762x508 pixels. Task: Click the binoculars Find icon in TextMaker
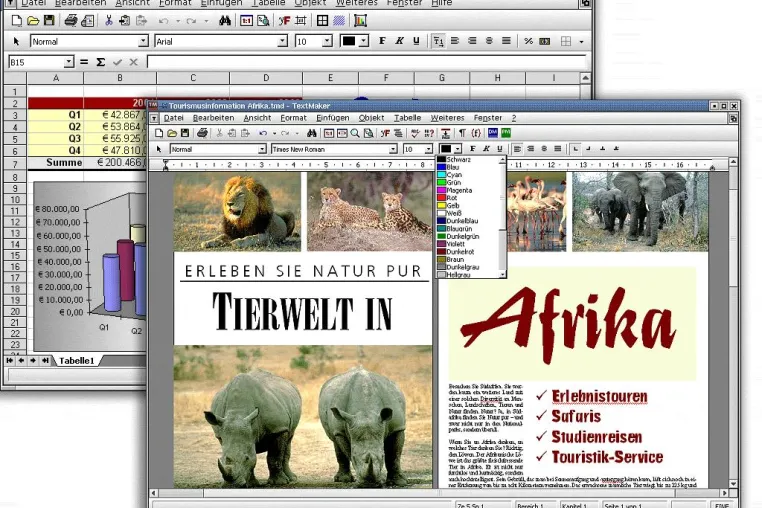coord(312,133)
